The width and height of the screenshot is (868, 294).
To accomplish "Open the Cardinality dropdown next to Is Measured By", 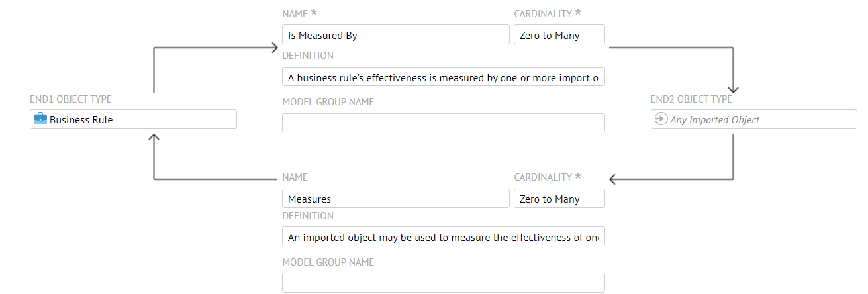I will [559, 36].
